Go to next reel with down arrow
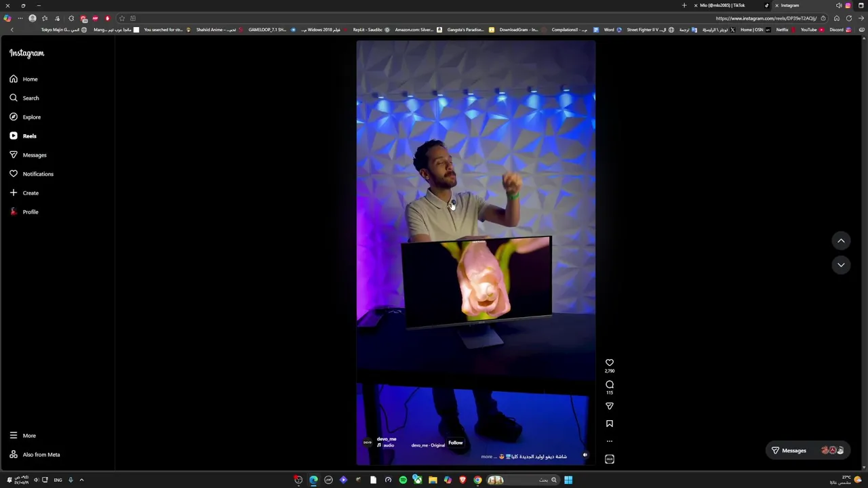The width and height of the screenshot is (868, 488). click(841, 265)
